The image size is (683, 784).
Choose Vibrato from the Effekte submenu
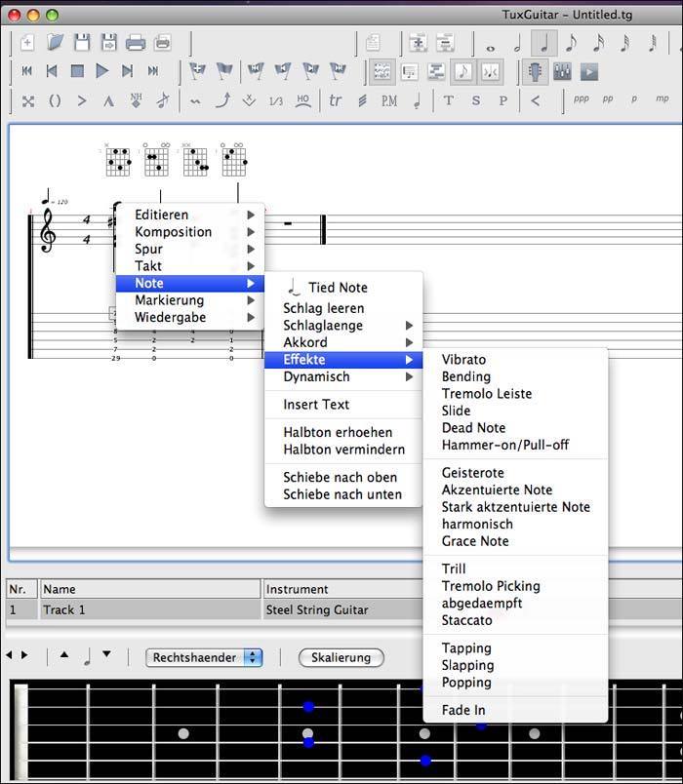pyautogui.click(x=463, y=359)
